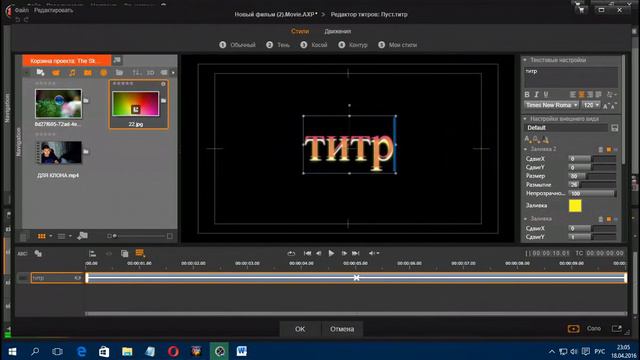
Task: Show projects filter in project bin
Action: point(104,73)
